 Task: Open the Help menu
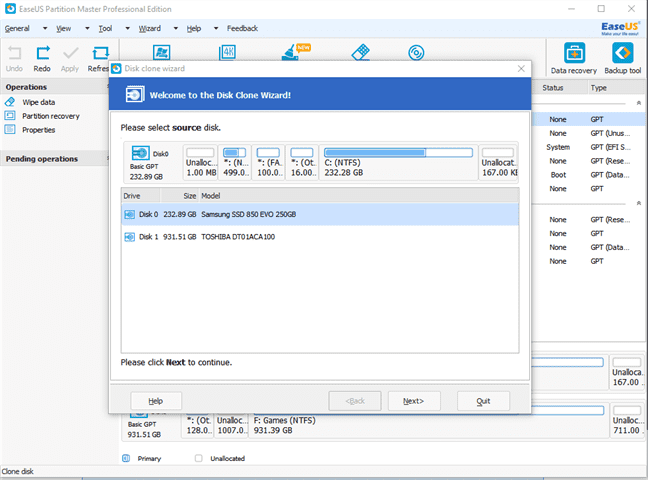[x=193, y=29]
